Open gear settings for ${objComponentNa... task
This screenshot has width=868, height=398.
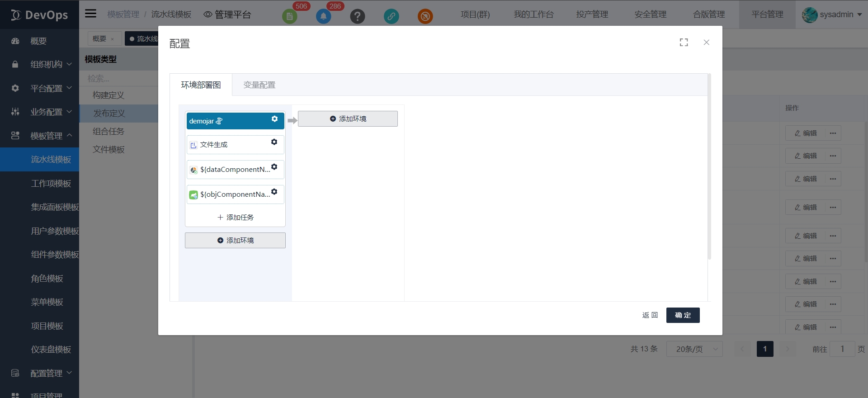tap(274, 192)
